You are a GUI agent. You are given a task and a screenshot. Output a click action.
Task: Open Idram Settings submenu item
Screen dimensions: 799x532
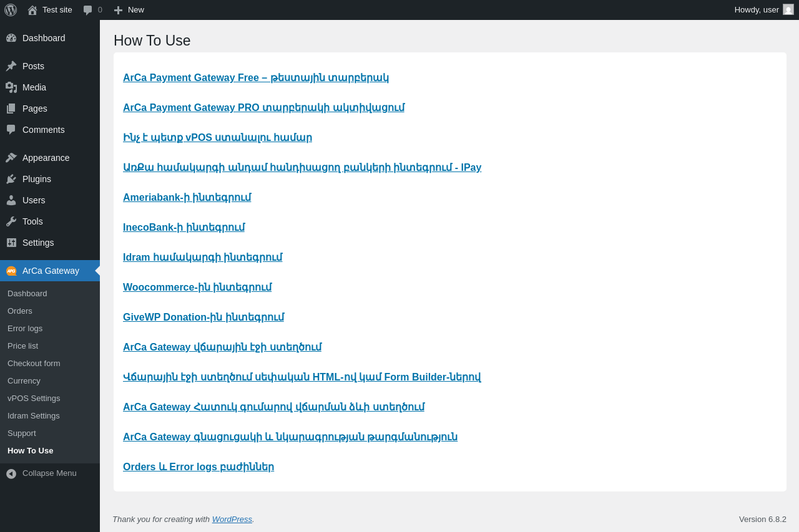pyautogui.click(x=50, y=415)
